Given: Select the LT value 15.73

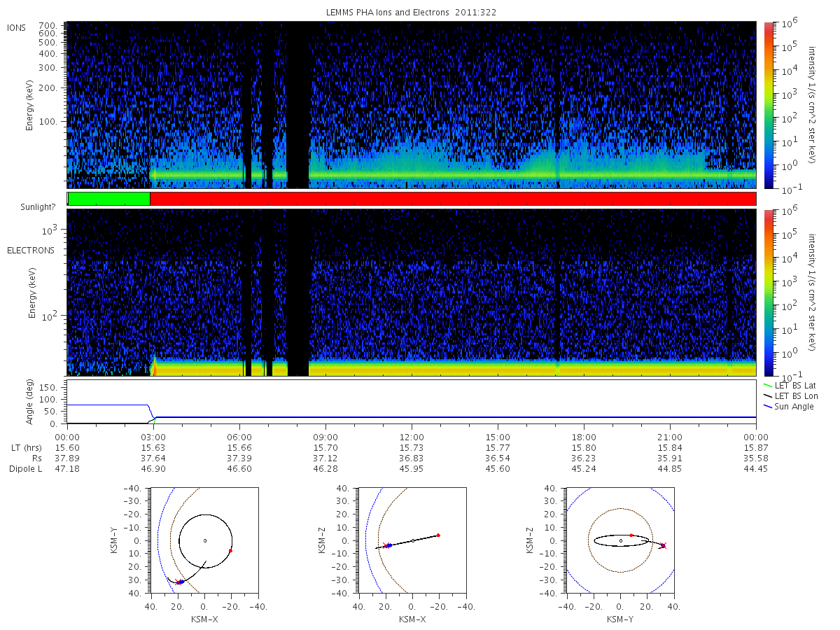Looking at the screenshot, I should 412,448.
